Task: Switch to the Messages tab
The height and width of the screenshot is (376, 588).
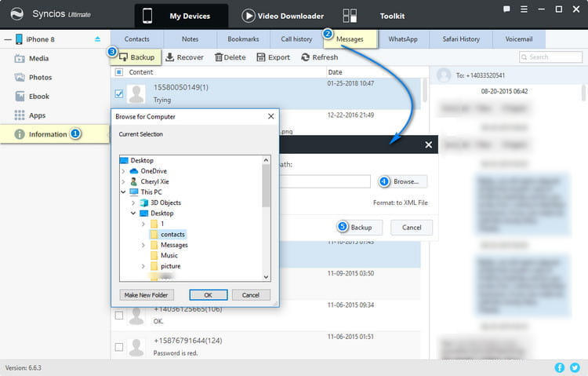Action: coord(350,39)
